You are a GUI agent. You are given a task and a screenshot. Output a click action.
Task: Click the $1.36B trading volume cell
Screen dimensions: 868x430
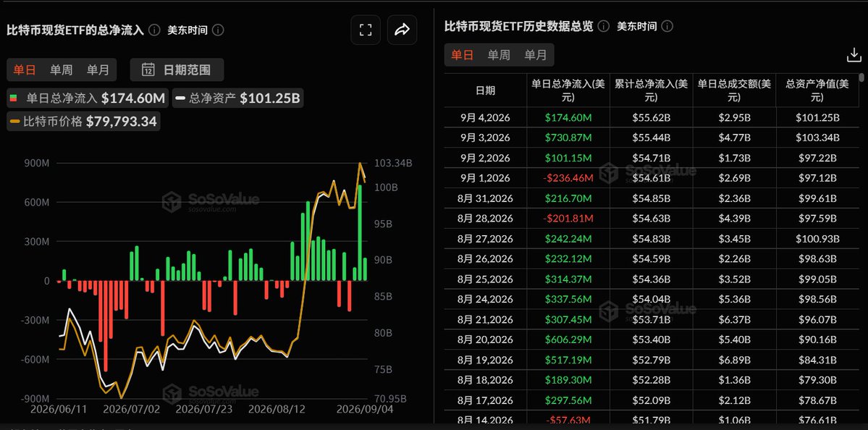click(x=735, y=380)
